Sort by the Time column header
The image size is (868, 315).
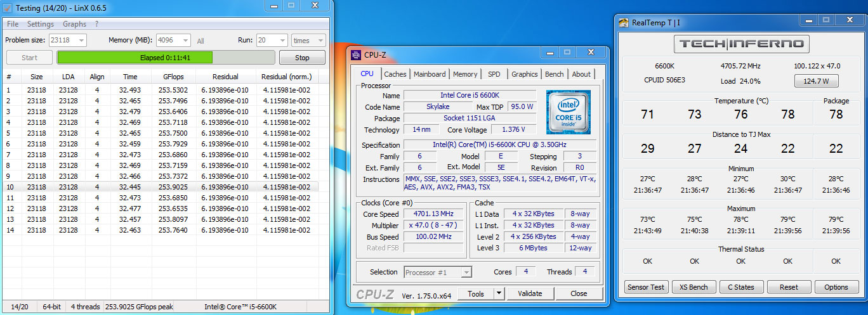coord(129,77)
